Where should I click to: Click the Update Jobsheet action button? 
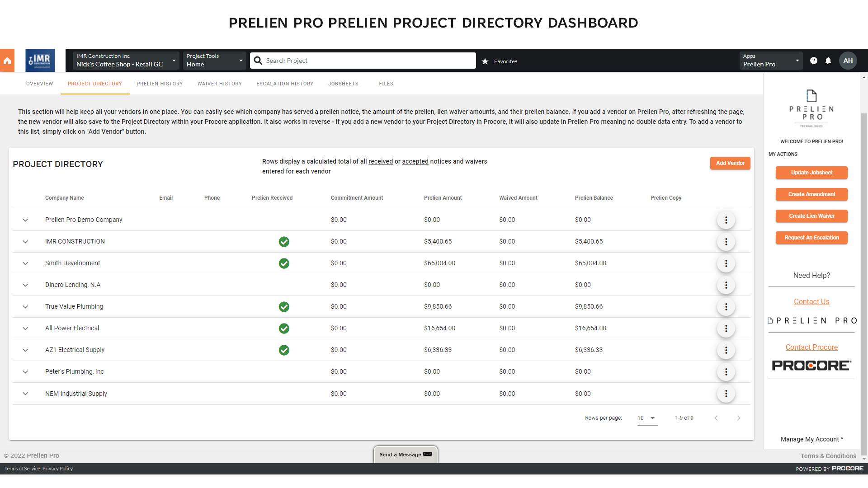[811, 173]
